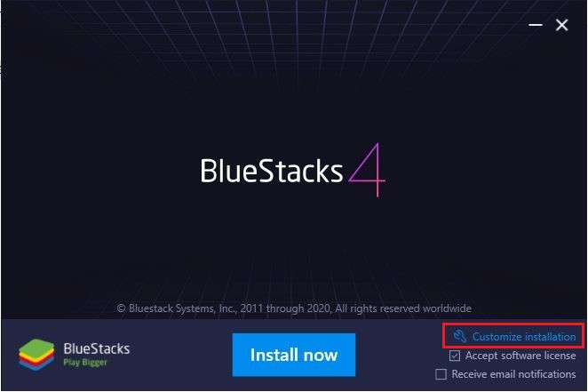Viewport: 588px width, 392px height.
Task: Click the central BlueStacks title text
Action: [x=272, y=171]
